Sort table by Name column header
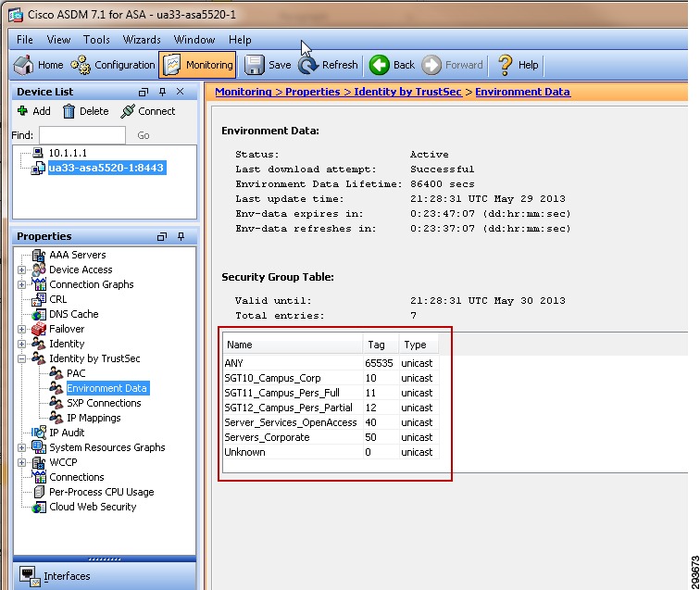Image resolution: width=700 pixels, height=590 pixels. [293, 345]
